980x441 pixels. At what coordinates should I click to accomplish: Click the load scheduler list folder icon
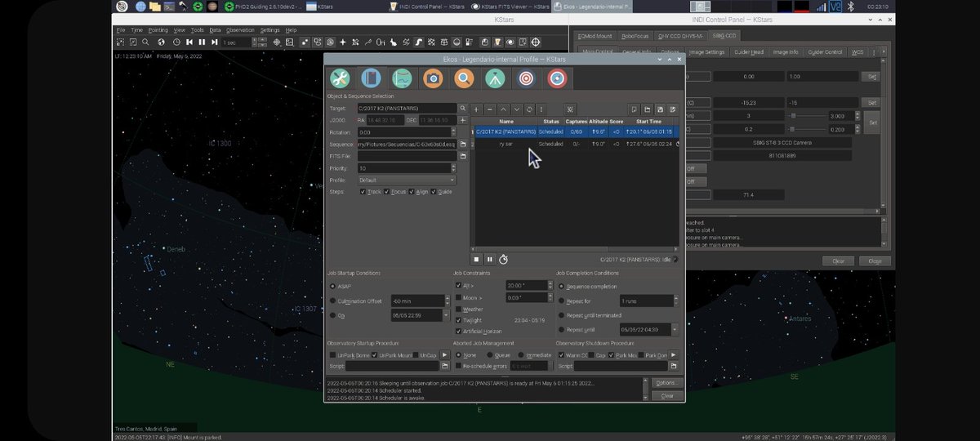tap(647, 109)
